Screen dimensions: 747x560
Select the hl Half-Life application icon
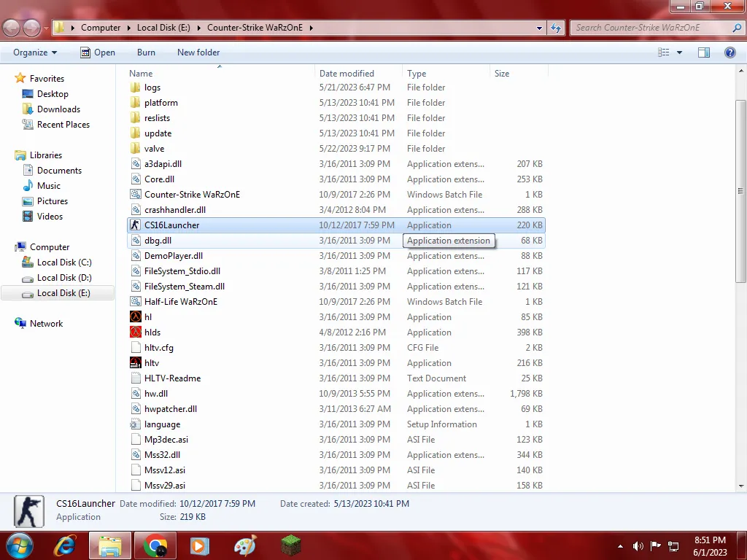(x=135, y=317)
